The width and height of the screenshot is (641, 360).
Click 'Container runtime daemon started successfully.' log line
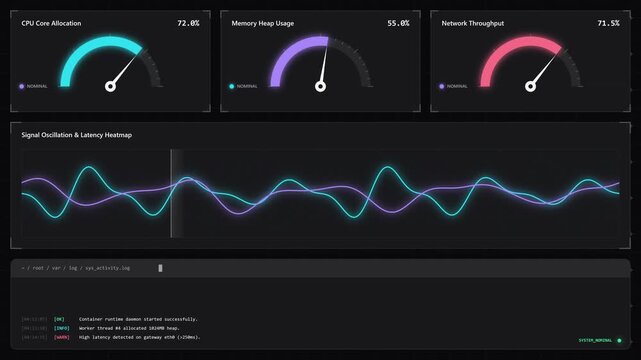[x=138, y=319]
